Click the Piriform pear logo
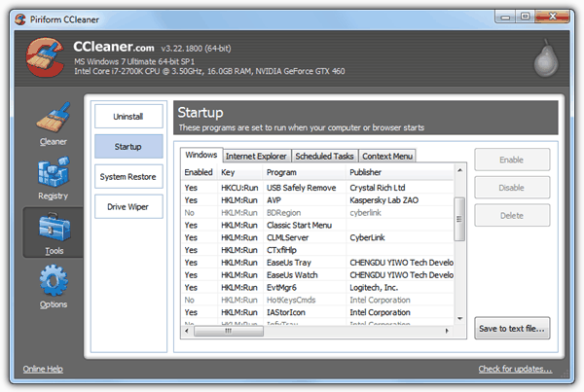 point(546,57)
